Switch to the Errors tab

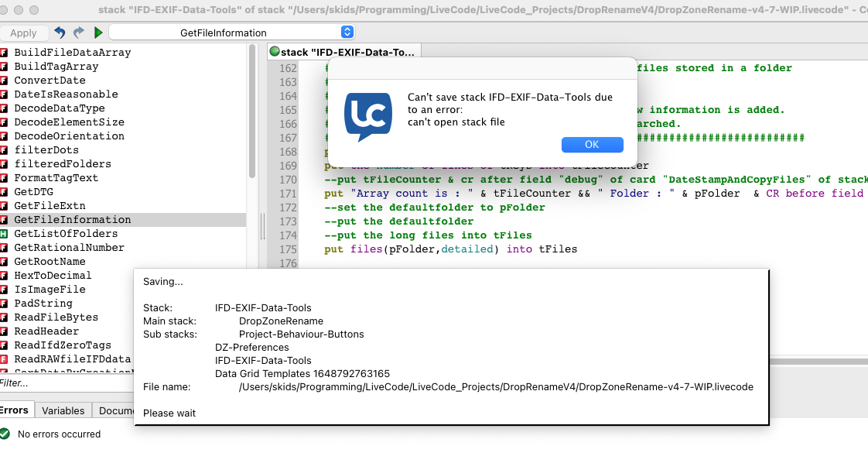pos(14,410)
